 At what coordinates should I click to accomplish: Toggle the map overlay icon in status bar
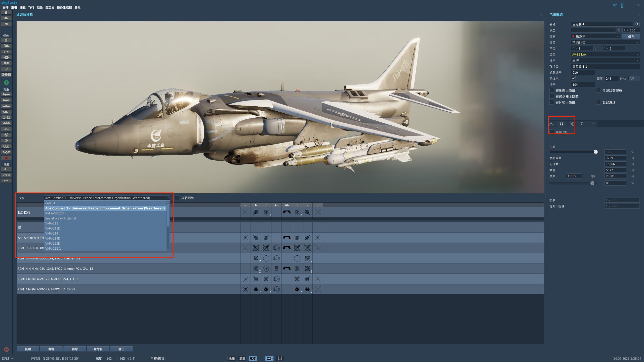click(269, 358)
